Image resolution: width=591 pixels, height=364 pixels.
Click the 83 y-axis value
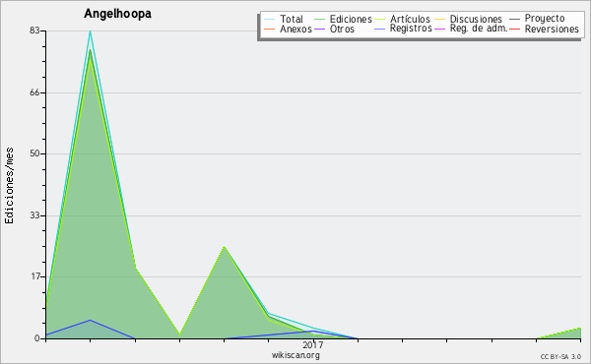tap(34, 30)
